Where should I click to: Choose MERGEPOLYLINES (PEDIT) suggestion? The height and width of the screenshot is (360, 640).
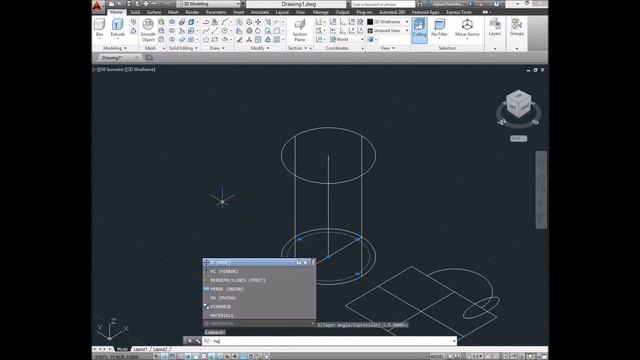pos(259,280)
